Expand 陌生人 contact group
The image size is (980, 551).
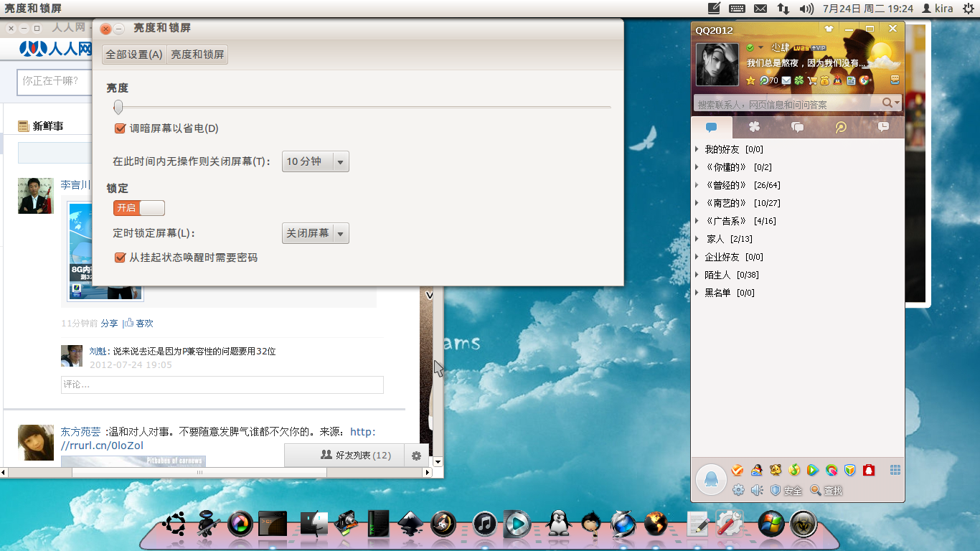tap(697, 275)
